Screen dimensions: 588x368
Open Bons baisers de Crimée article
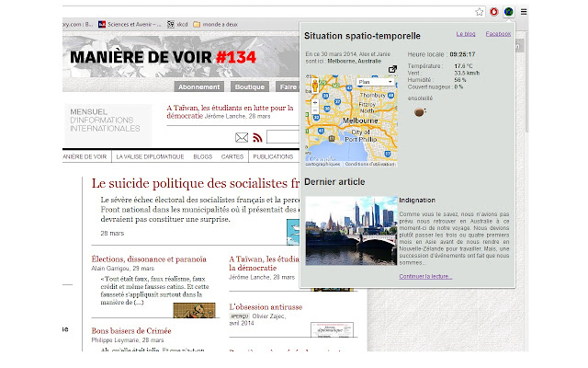131,331
